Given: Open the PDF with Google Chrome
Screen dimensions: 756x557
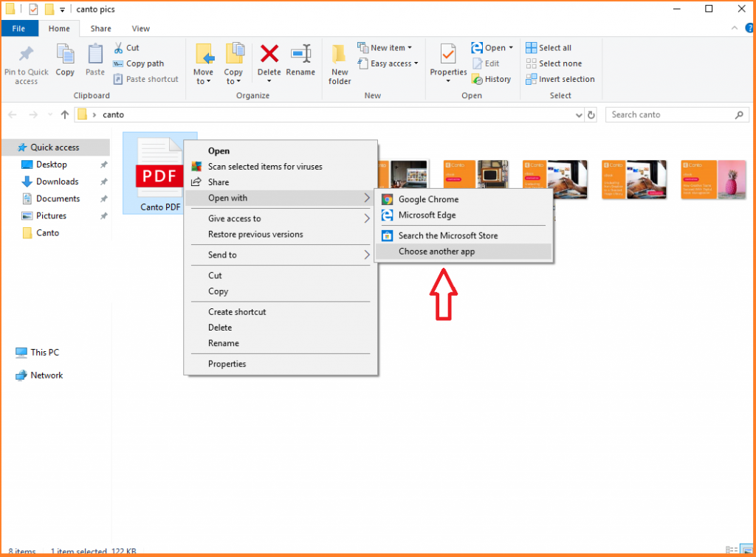Looking at the screenshot, I should (429, 199).
